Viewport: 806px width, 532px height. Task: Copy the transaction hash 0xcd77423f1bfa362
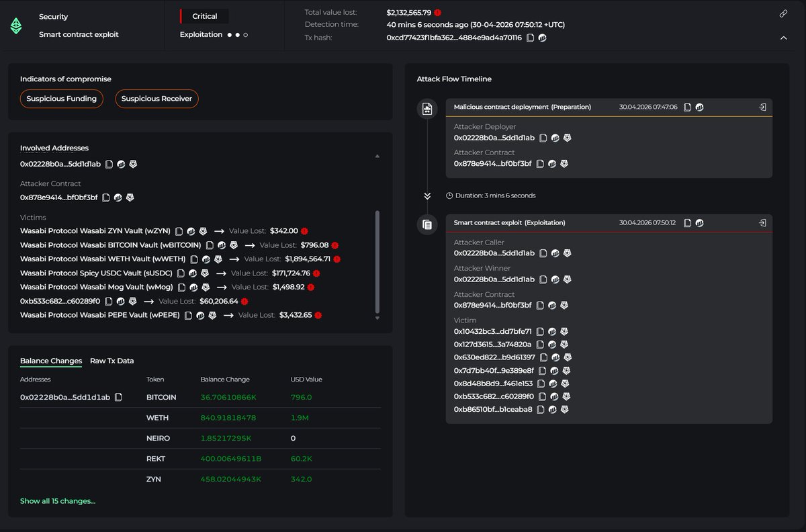[x=531, y=38]
